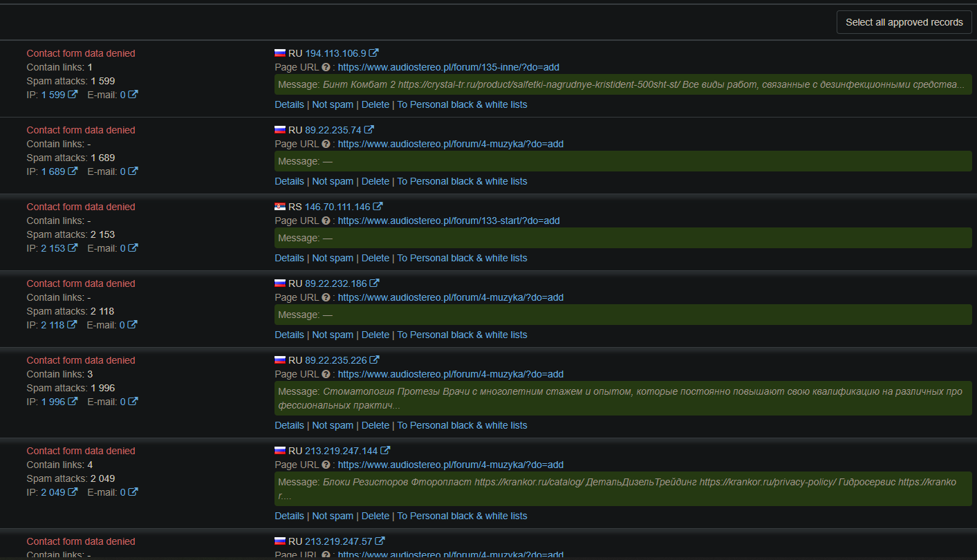This screenshot has height=560, width=977.
Task: Open external link icon beside IP 194.113.106.9
Action: tap(374, 53)
